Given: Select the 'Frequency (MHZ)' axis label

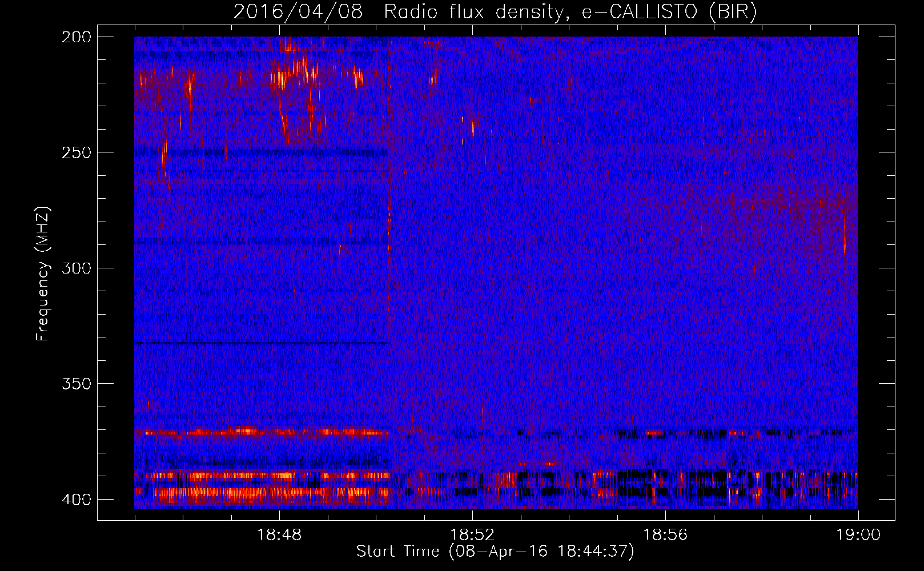Looking at the screenshot, I should (x=43, y=274).
